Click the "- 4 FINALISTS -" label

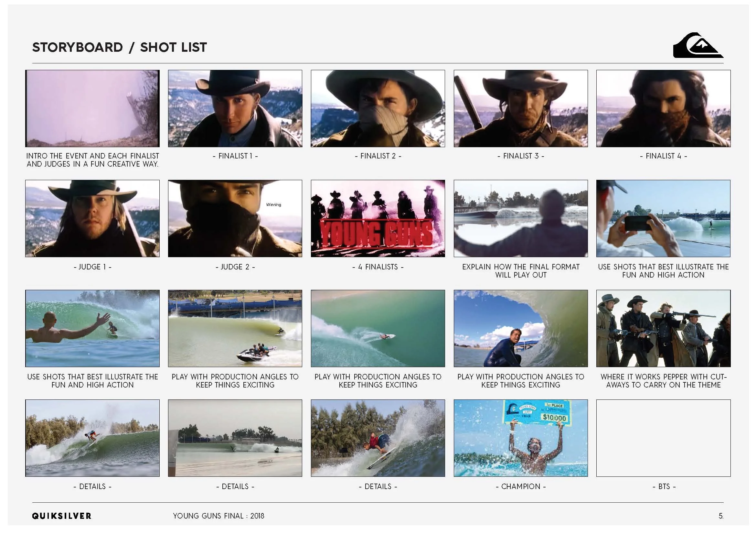pos(378,267)
